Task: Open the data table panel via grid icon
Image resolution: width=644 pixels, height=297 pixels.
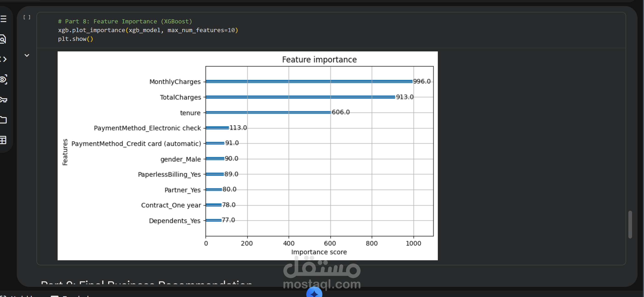Action: coord(3,140)
